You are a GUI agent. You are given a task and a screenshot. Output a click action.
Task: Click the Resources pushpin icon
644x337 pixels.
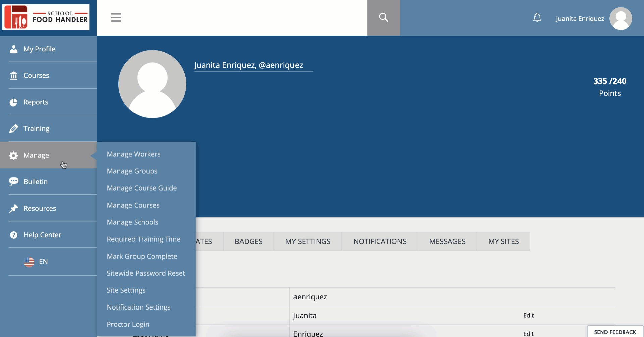point(13,208)
